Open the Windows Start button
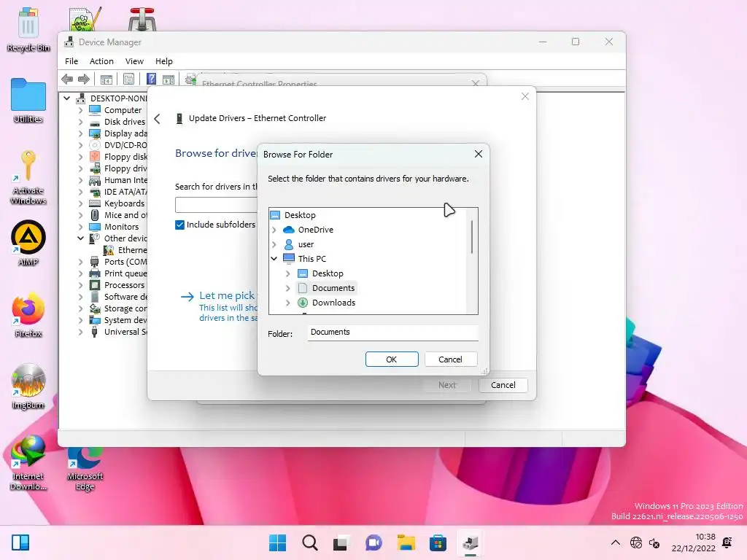747x560 pixels. pos(278,542)
